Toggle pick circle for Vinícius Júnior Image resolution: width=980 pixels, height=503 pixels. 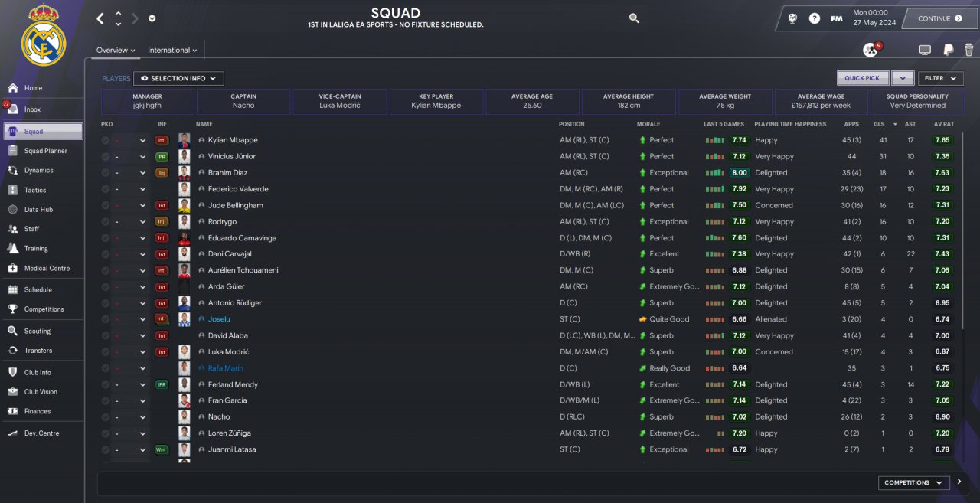click(x=105, y=156)
